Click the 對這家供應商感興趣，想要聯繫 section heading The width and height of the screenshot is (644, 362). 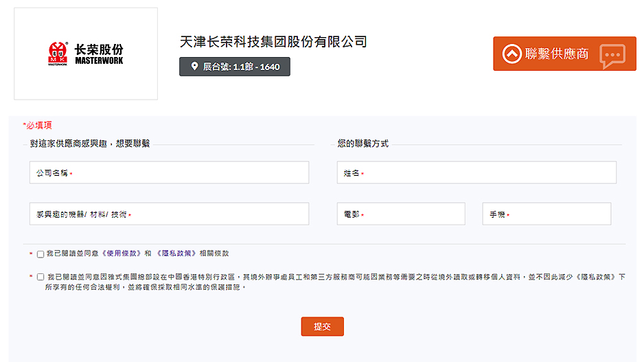coord(89,144)
